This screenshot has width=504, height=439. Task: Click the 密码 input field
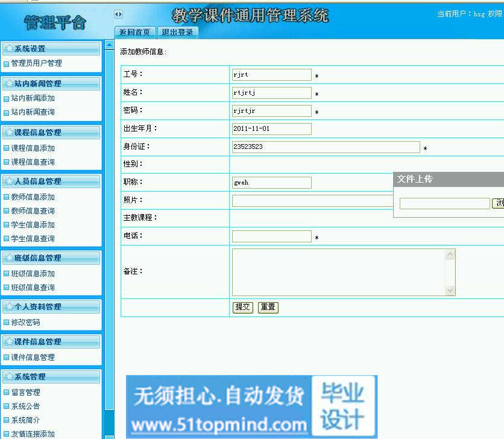[x=272, y=111]
